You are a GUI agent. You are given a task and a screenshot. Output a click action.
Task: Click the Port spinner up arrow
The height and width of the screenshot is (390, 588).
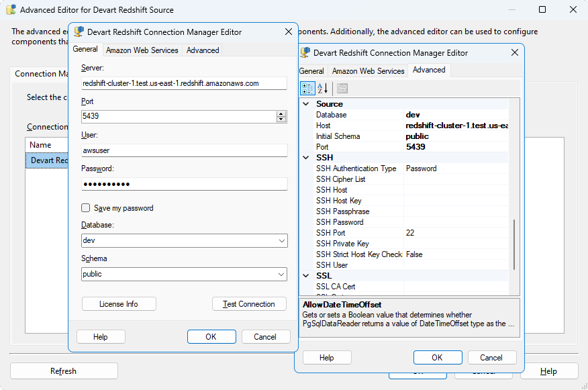281,113
